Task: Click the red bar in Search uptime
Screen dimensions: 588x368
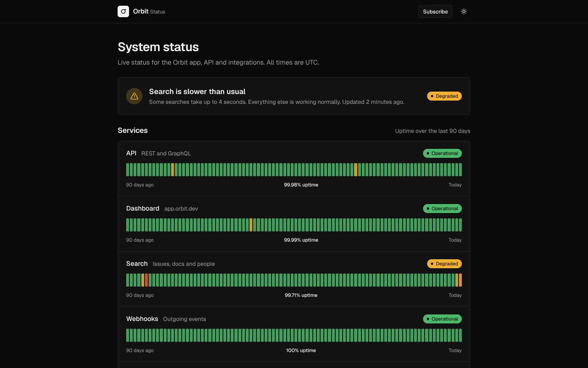Action: pos(147,280)
